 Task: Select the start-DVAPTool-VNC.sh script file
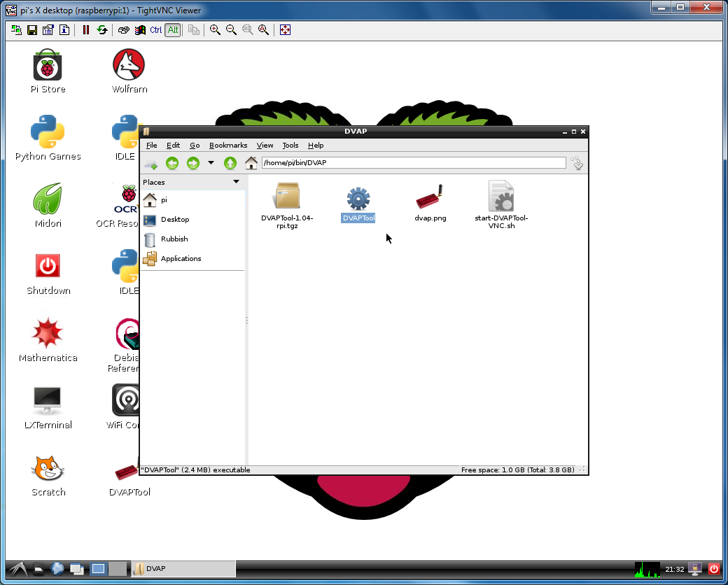(501, 205)
